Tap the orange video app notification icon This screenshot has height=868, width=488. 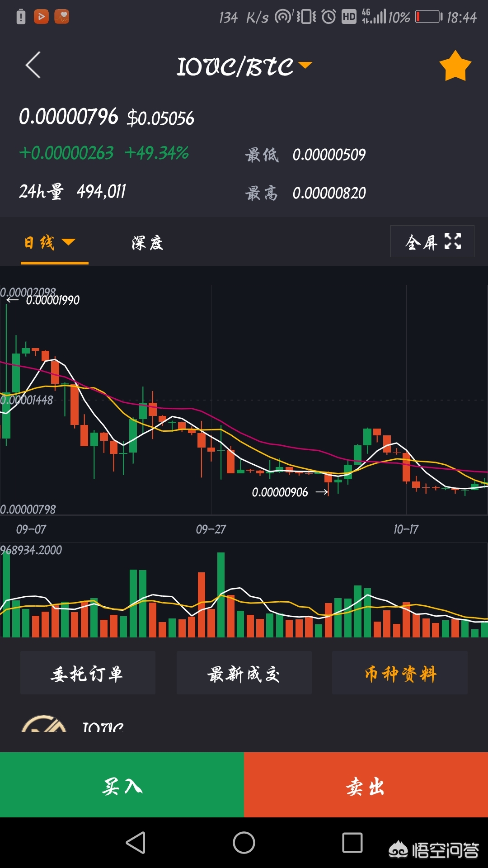[x=41, y=17]
